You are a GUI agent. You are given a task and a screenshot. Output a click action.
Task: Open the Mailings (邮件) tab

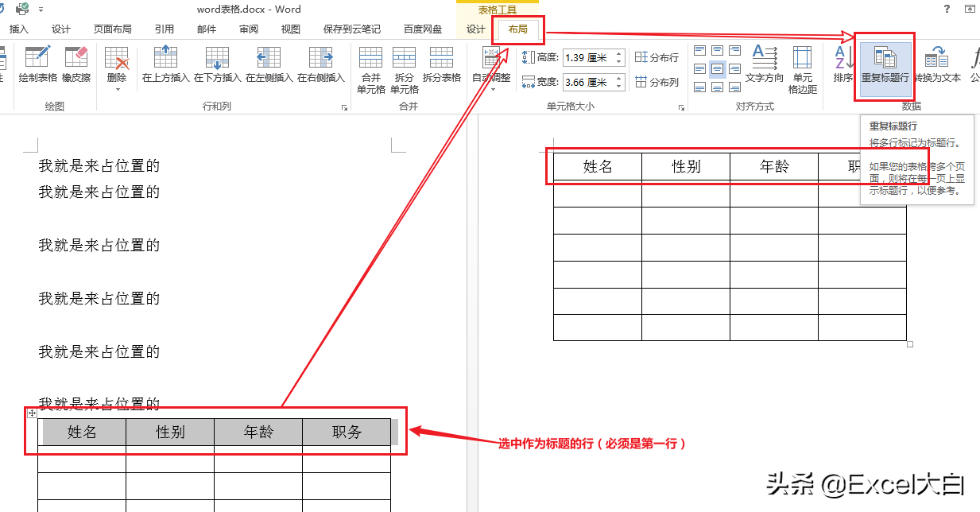(207, 29)
